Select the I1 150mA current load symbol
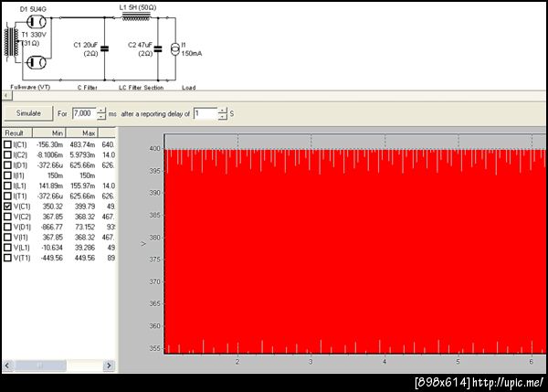The image size is (548, 392). pos(175,49)
